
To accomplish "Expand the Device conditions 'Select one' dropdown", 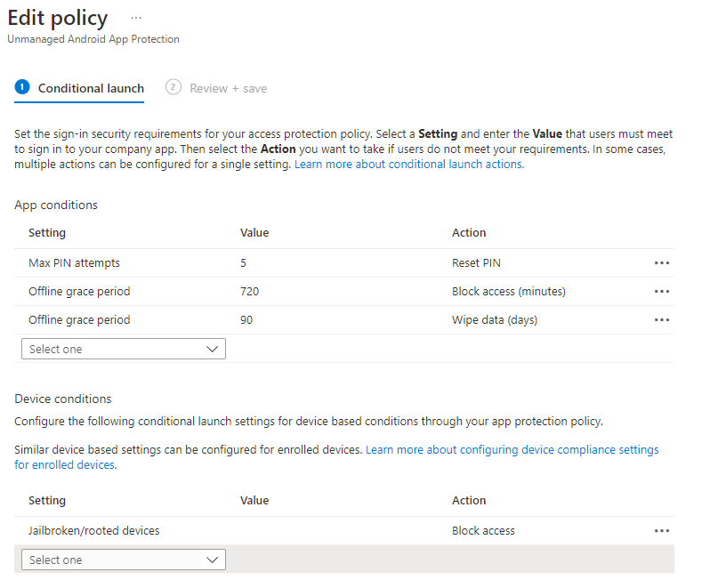I will click(123, 560).
